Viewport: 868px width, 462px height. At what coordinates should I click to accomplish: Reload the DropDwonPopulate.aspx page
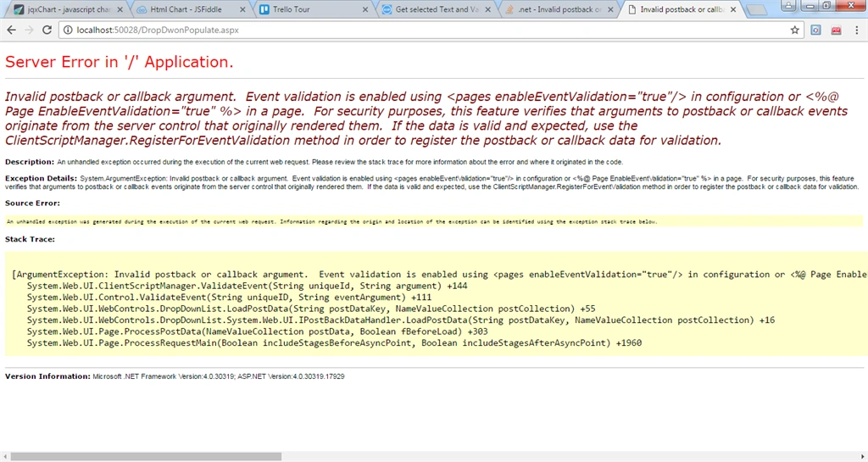point(47,30)
